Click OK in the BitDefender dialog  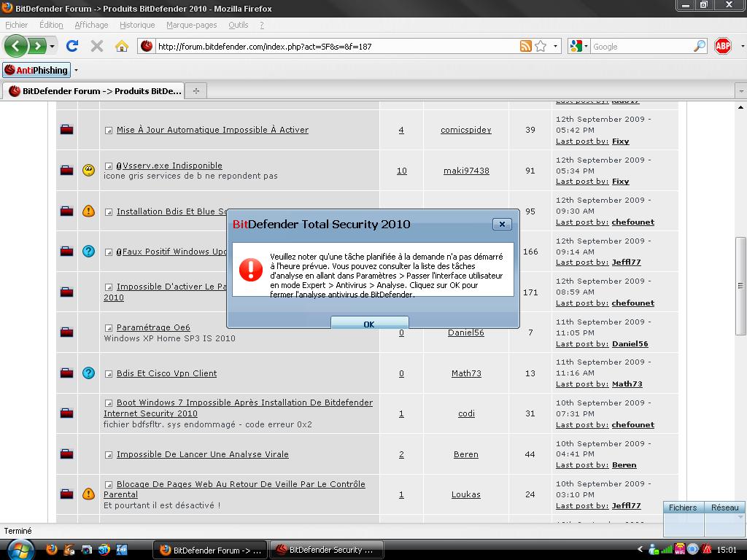369,323
